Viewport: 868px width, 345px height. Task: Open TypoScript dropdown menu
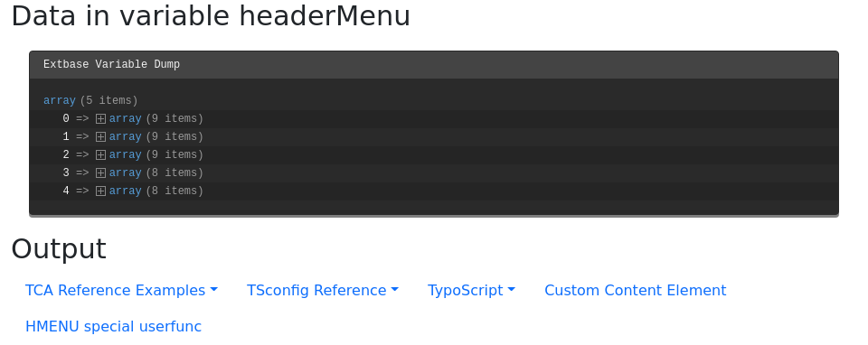[471, 290]
